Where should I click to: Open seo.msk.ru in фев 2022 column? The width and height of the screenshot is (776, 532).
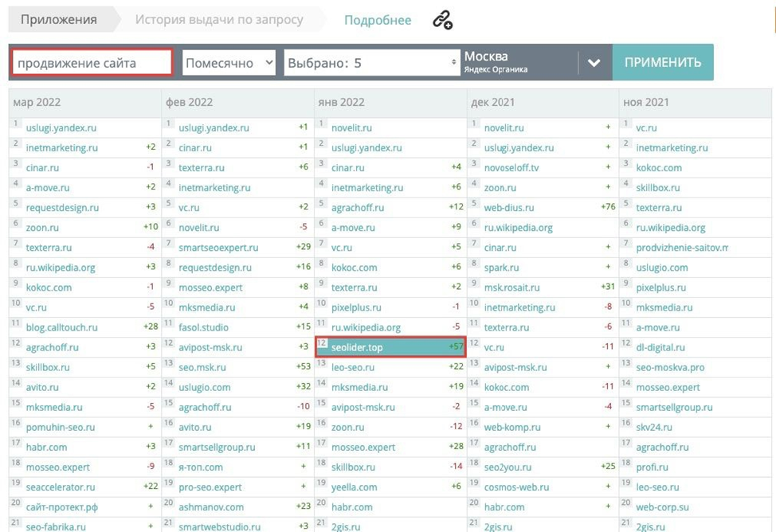click(x=202, y=367)
